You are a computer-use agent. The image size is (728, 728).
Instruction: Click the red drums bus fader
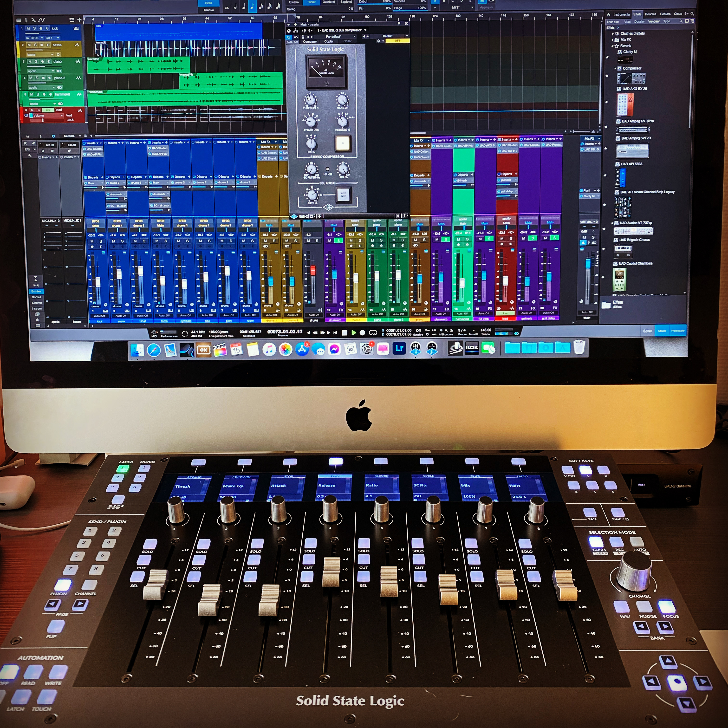click(x=313, y=271)
